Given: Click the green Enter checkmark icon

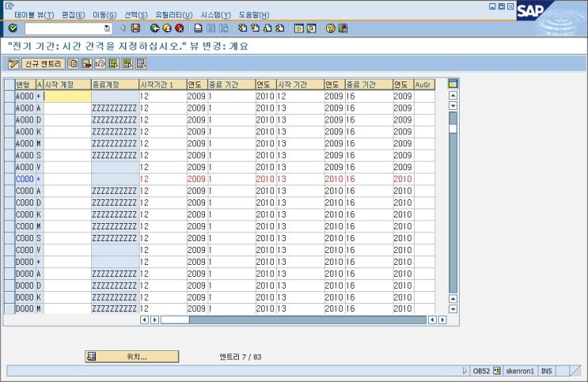Looking at the screenshot, I should coord(13,28).
